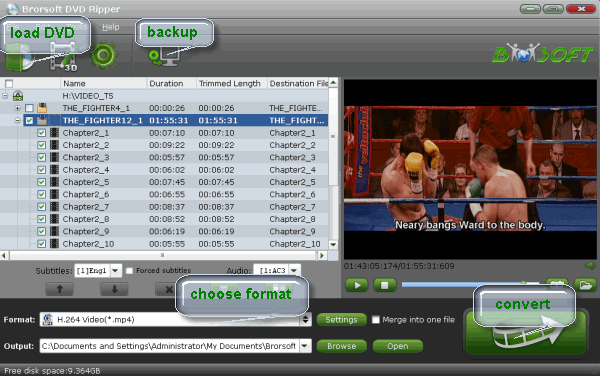Screen dimensions: 600x376
Task: Uncheck the Chapter2_3 checkbox
Action: 42,157
